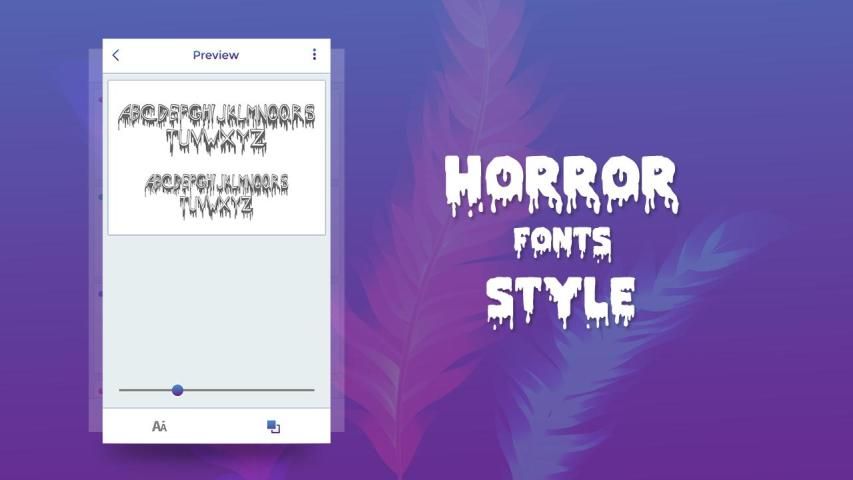Click the small TUVWXYZ row in preview
This screenshot has height=480, width=853.
tap(216, 206)
